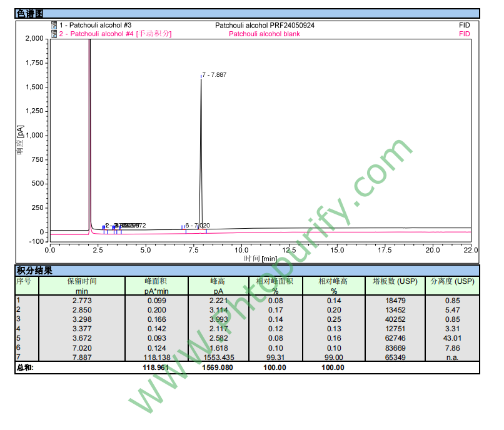Viewport: 504px width, 430px height.
Task: Select the peak label 7 - 7.887
Action: pos(214,75)
